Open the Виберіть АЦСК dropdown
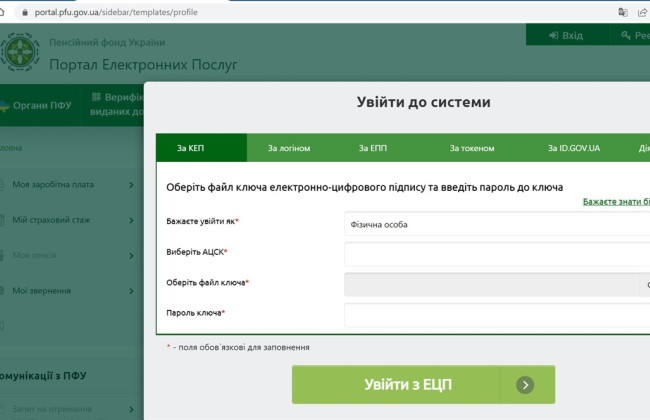The width and height of the screenshot is (650, 420). [497, 254]
